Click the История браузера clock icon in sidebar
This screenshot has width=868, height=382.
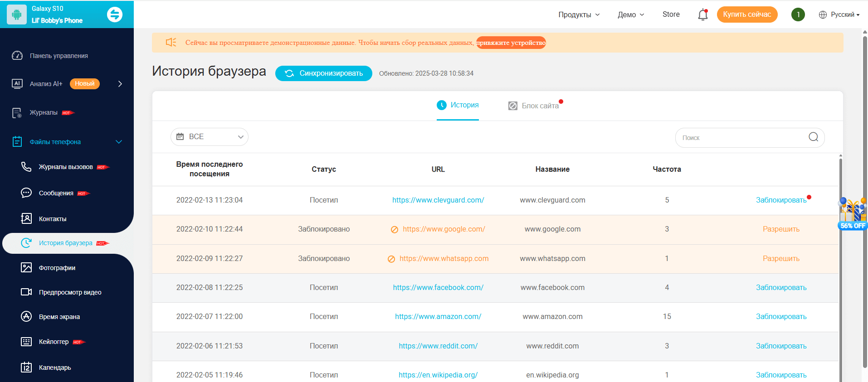(26, 243)
